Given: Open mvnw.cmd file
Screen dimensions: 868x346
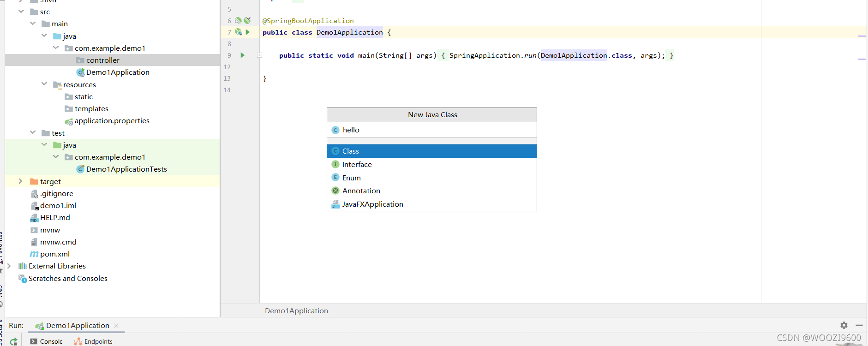Looking at the screenshot, I should click(58, 242).
